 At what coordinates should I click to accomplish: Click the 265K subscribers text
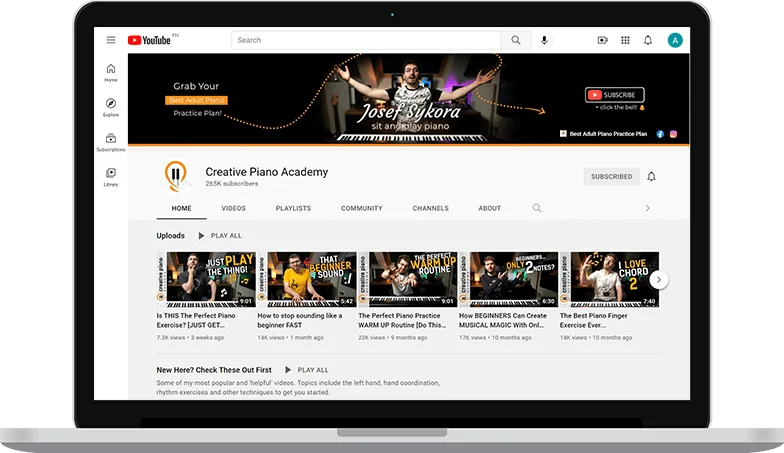[x=232, y=184]
